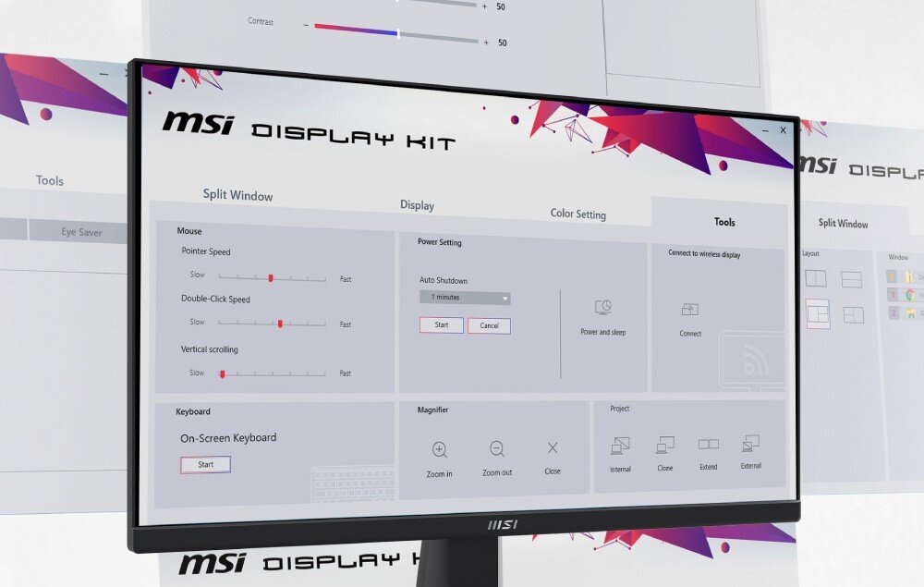
Task: Start the On-Screen Keyboard
Action: 204,464
